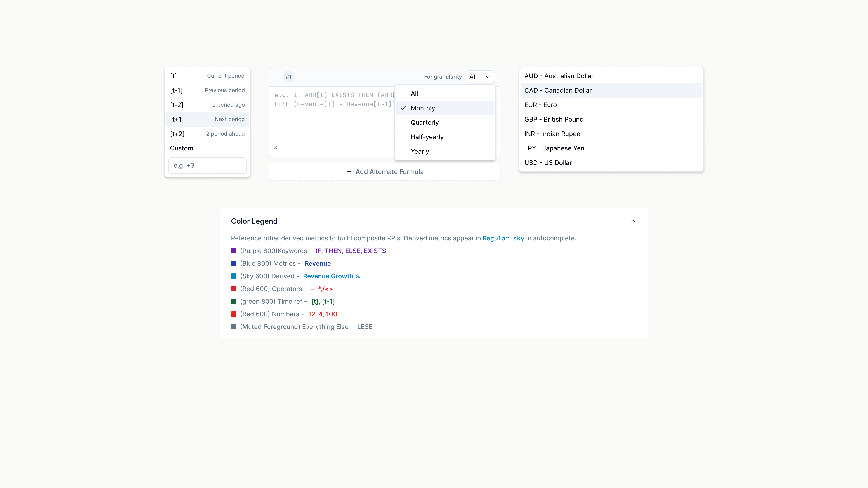Select the Quarterly granularity option
This screenshot has width=868, height=488.
click(445, 123)
